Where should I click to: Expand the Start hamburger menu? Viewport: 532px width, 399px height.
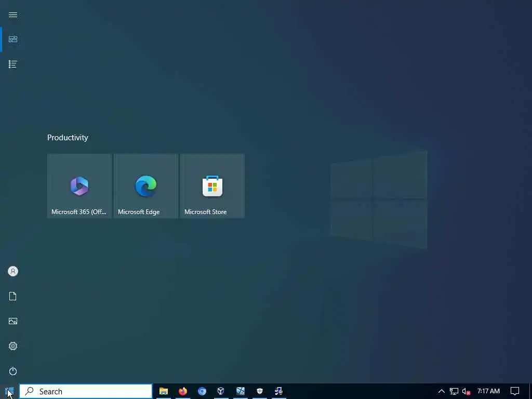point(13,15)
